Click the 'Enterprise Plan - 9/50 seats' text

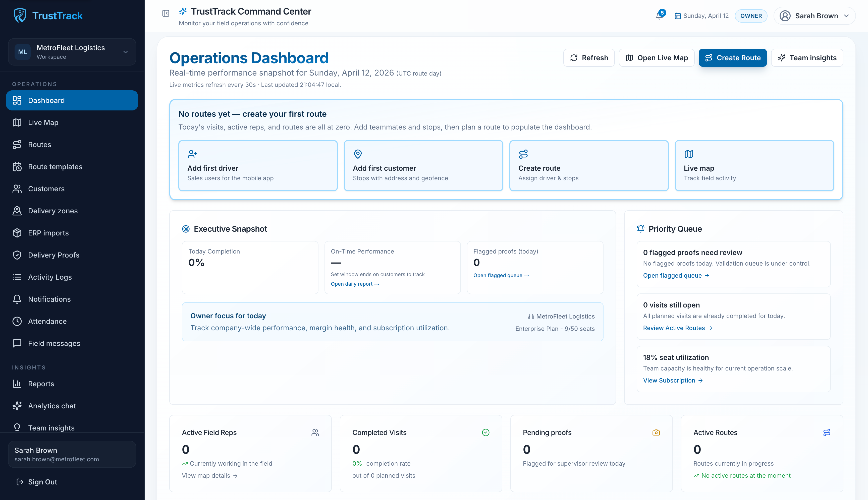[x=555, y=329]
